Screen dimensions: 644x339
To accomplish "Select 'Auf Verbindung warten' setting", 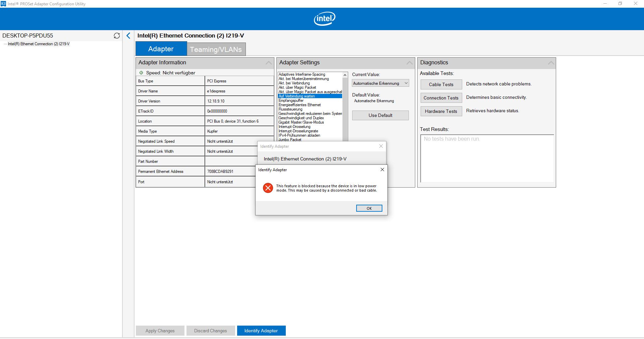I will tap(310, 96).
